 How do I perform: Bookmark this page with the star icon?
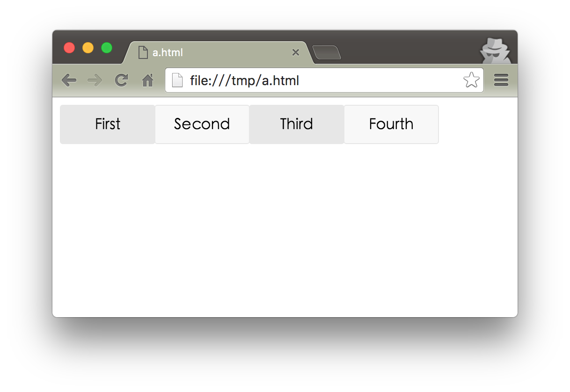(x=471, y=80)
